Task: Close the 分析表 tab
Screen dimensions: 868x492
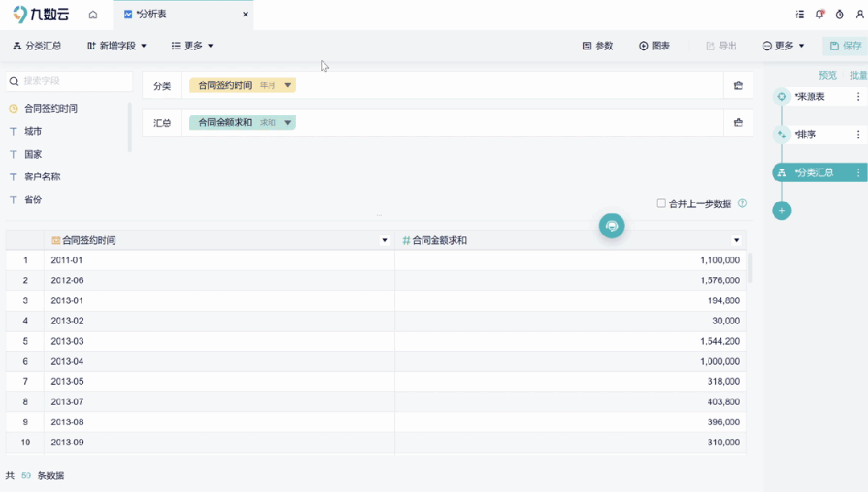Action: point(245,14)
